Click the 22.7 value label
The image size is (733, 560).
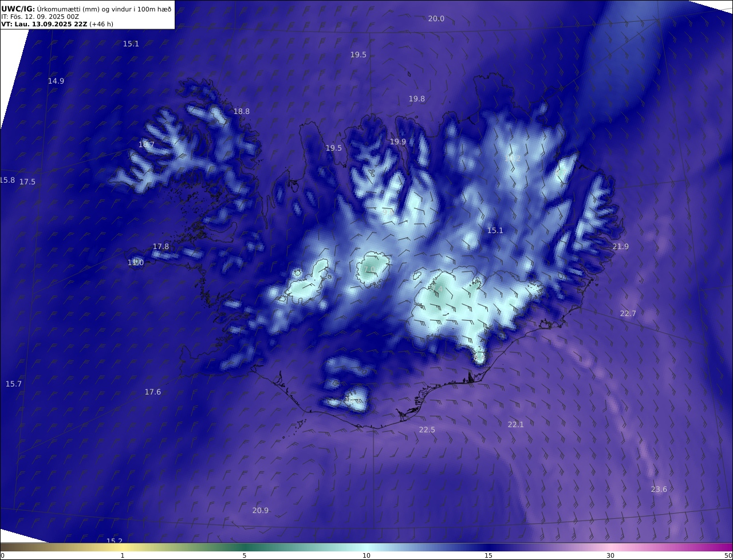pos(628,313)
